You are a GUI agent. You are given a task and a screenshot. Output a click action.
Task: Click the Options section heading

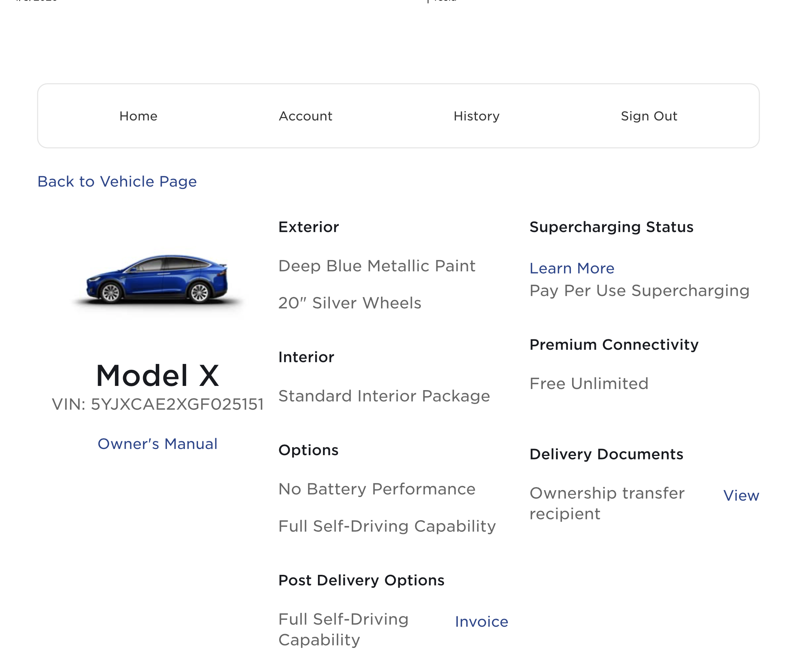click(x=308, y=449)
